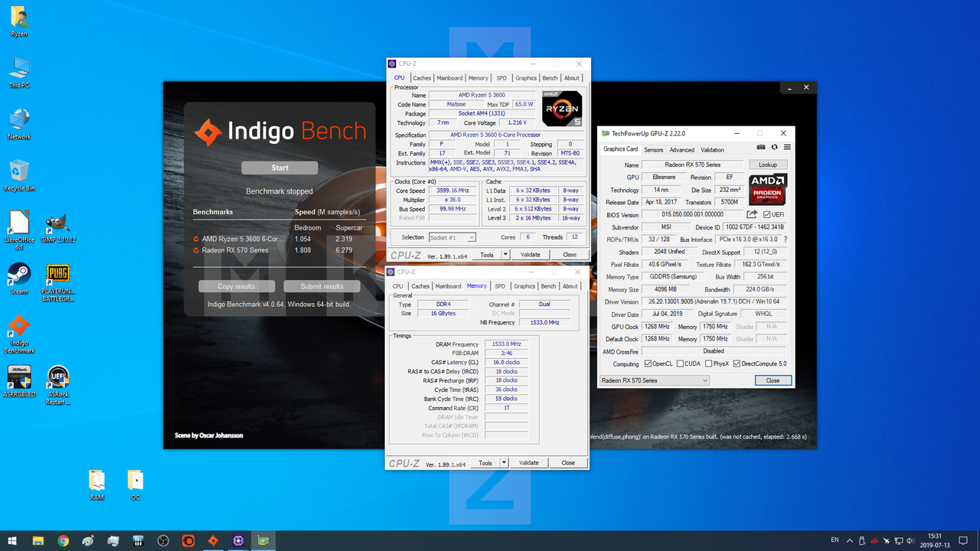
Task: Select the This PC desktop icon
Action: tap(19, 73)
